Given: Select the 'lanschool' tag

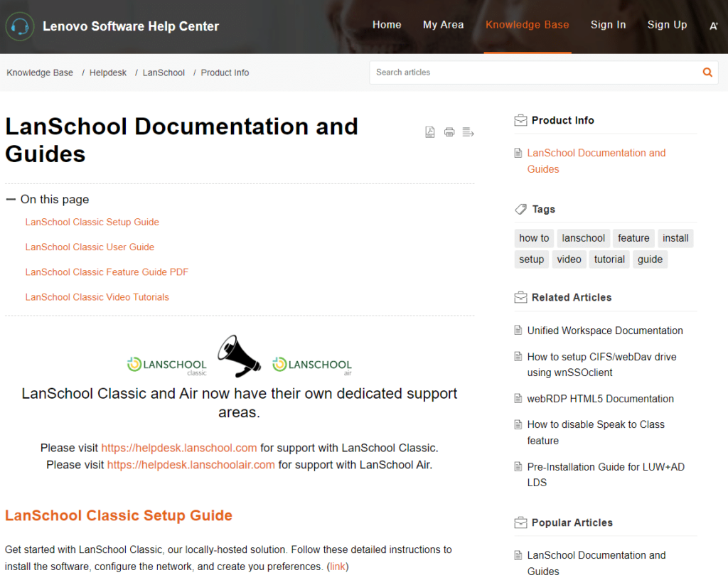Looking at the screenshot, I should pyautogui.click(x=583, y=238).
